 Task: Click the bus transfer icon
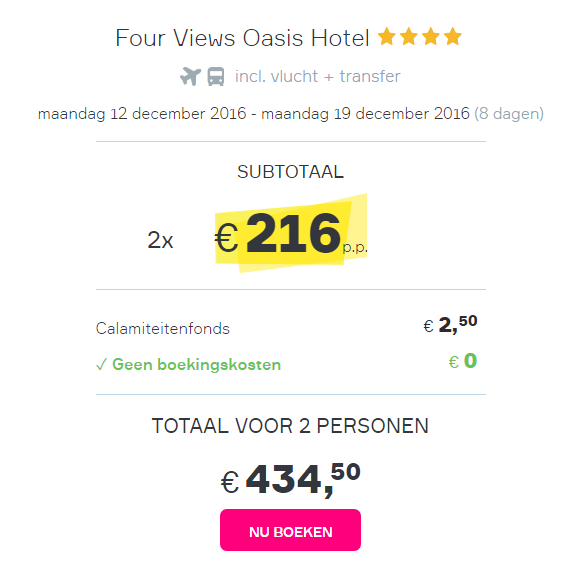[x=216, y=76]
